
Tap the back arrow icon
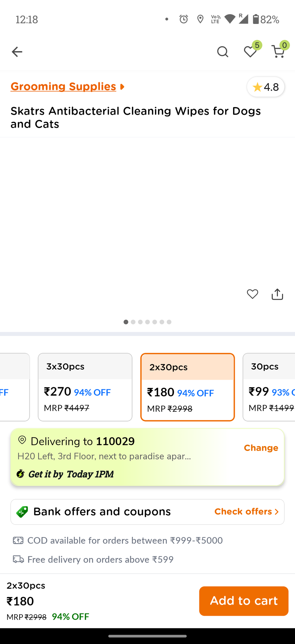click(x=17, y=52)
